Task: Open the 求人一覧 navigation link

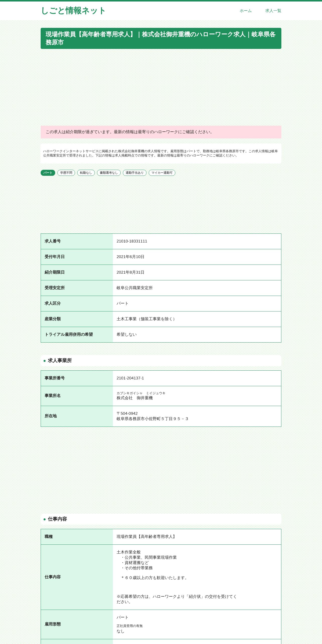Action: [273, 11]
